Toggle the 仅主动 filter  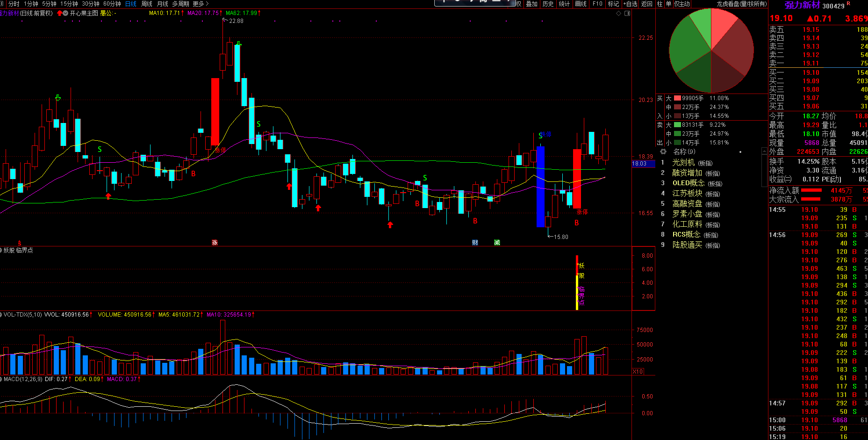click(681, 4)
